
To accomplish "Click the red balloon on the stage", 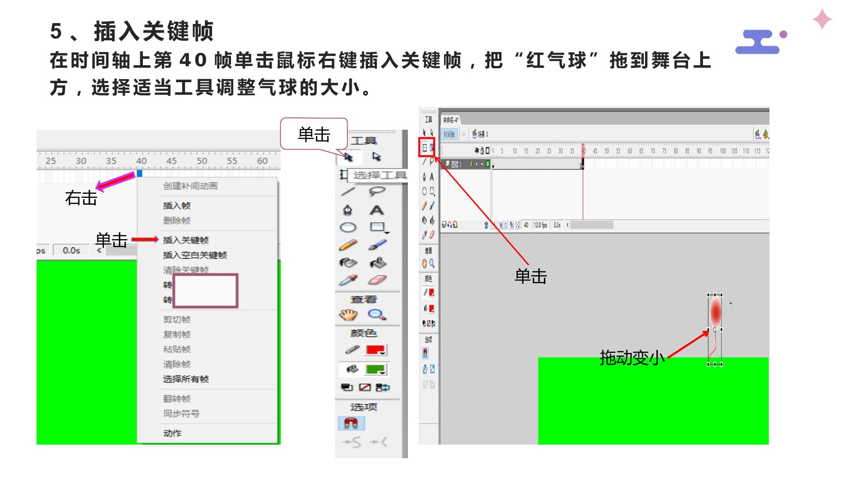I will pyautogui.click(x=715, y=312).
